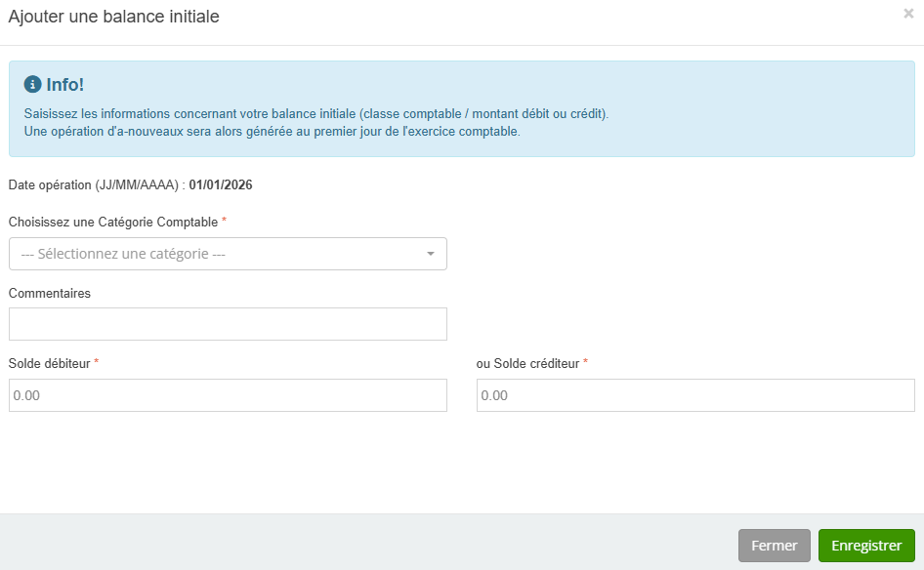The width and height of the screenshot is (924, 570).
Task: Focus the Commentaires text field
Action: click(x=227, y=324)
